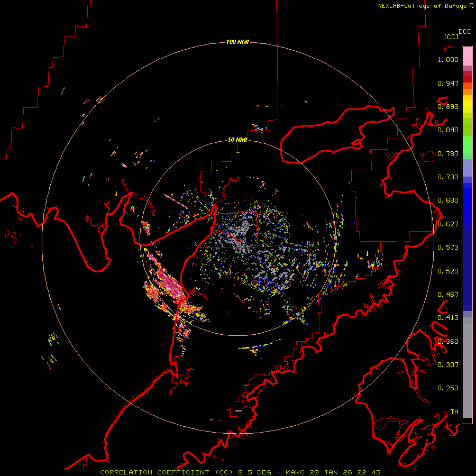476x476 pixels.
Task: Click the 0.413 value on the color scale
Action: 448,318
